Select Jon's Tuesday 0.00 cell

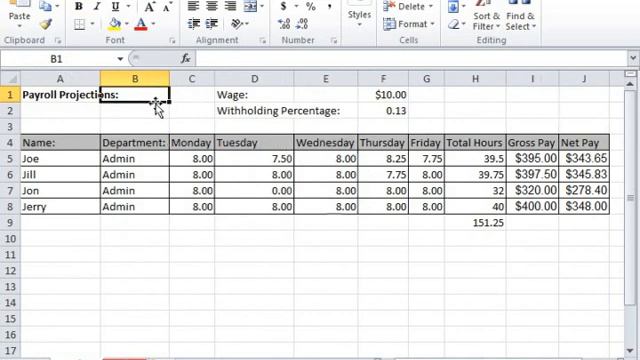click(x=254, y=191)
